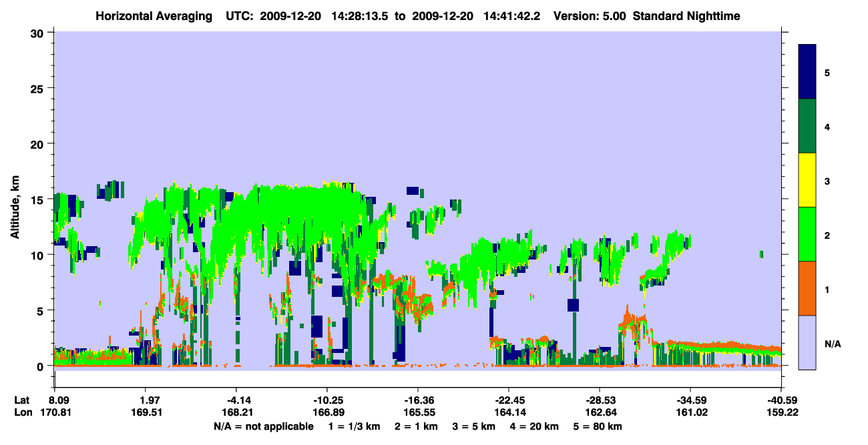Click the legend entry '2 = 1 km'

pos(417,426)
